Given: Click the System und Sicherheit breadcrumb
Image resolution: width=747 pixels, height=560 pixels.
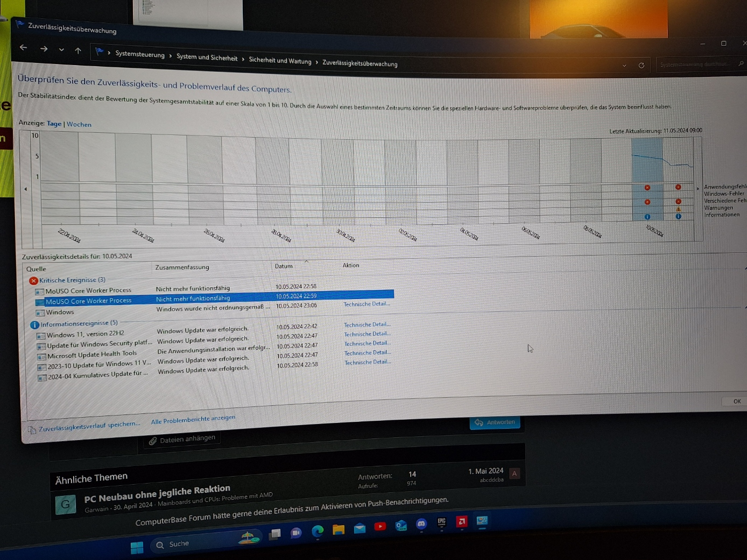Looking at the screenshot, I should coord(207,57).
